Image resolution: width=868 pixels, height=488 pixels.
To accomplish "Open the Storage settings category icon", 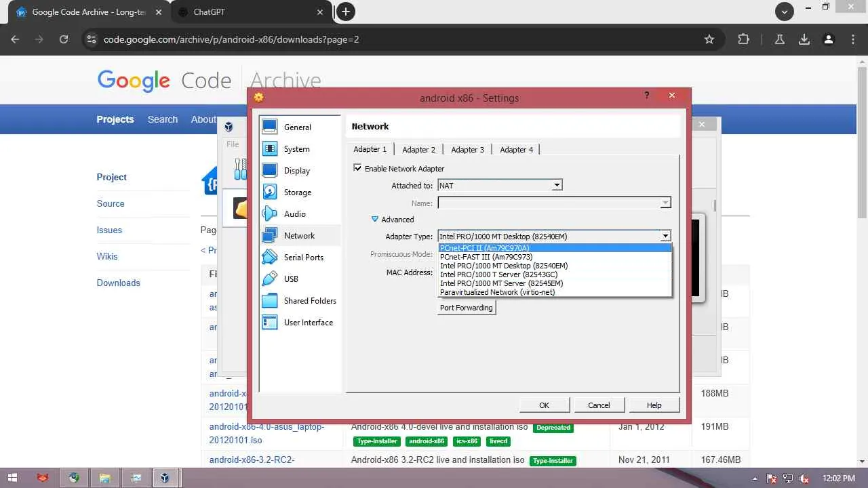I will point(270,192).
